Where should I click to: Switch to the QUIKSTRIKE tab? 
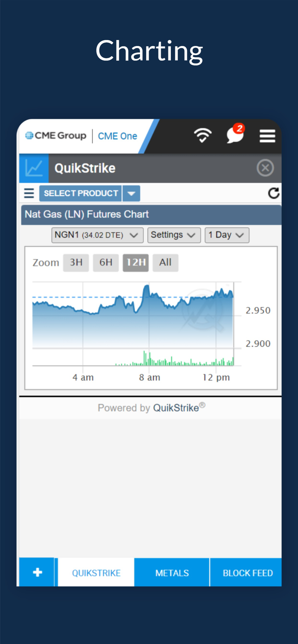point(96,573)
